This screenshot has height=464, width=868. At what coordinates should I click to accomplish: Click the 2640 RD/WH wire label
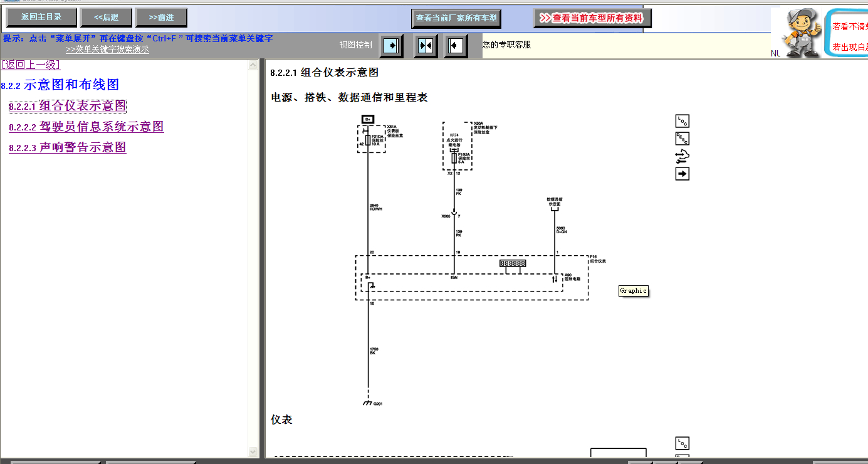pos(375,207)
